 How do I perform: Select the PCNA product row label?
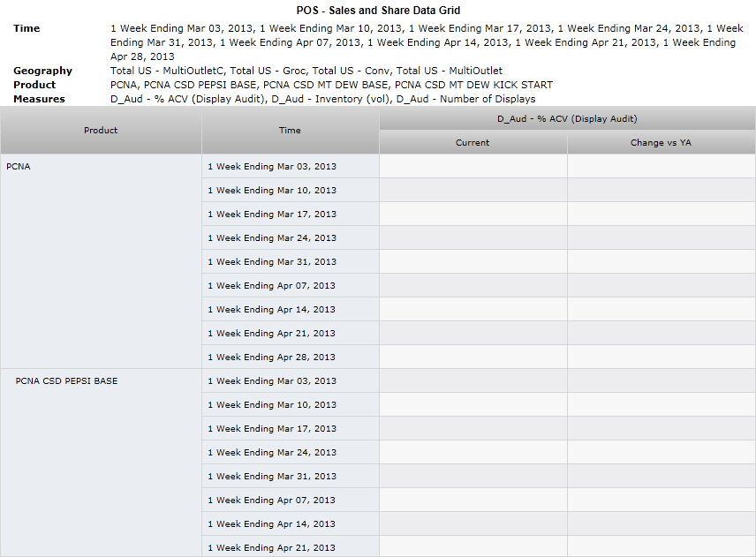pyautogui.click(x=19, y=167)
